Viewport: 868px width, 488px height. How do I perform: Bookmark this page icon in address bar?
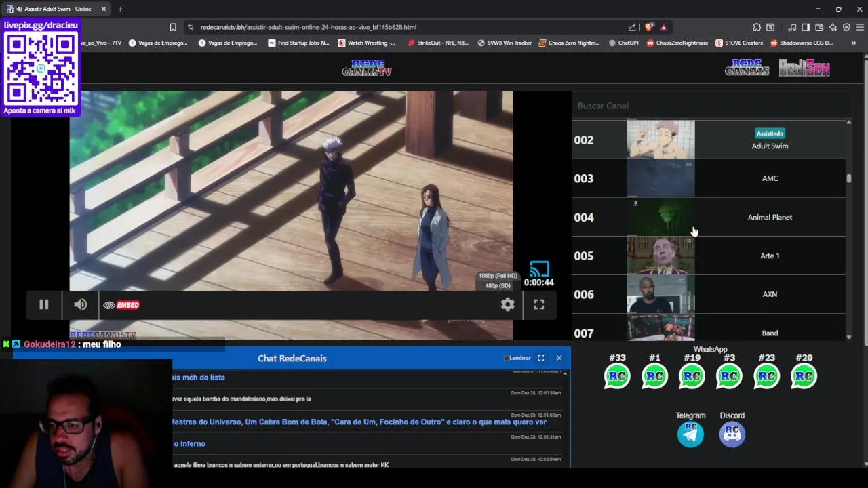pyautogui.click(x=173, y=27)
